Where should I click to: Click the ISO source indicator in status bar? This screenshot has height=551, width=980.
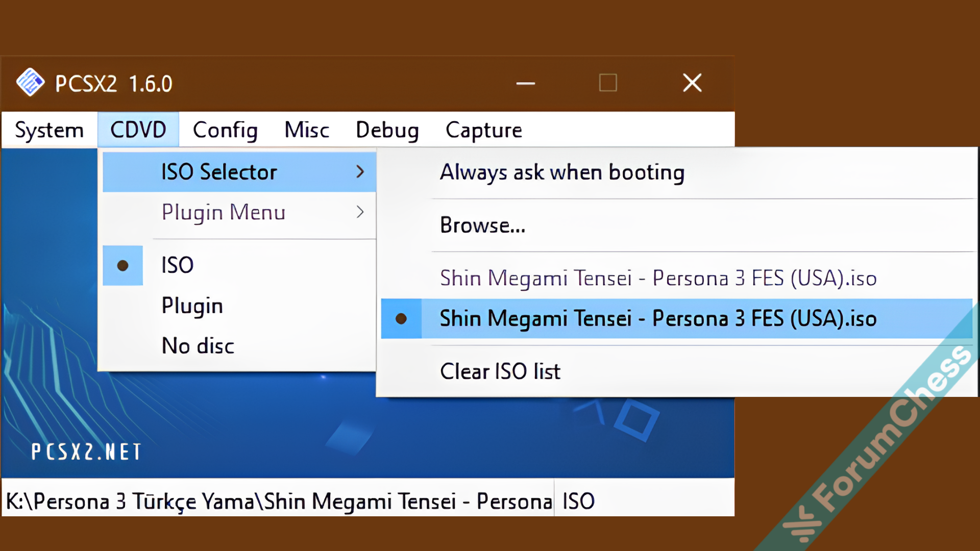tap(579, 502)
